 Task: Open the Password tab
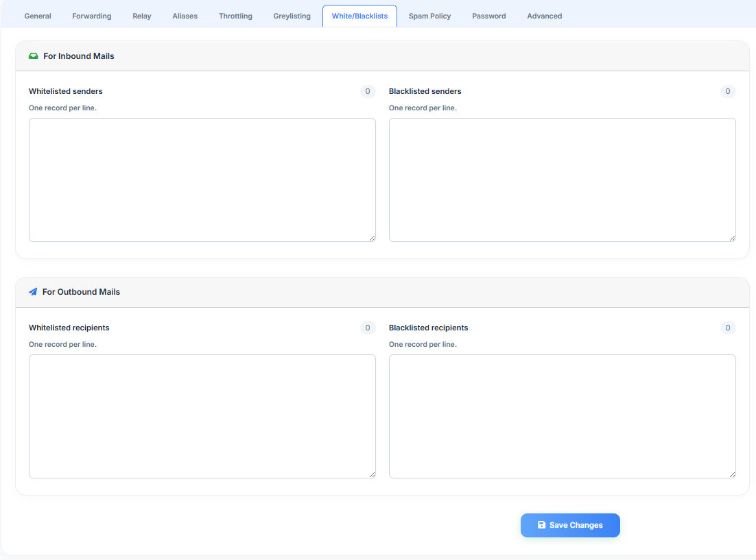point(489,16)
